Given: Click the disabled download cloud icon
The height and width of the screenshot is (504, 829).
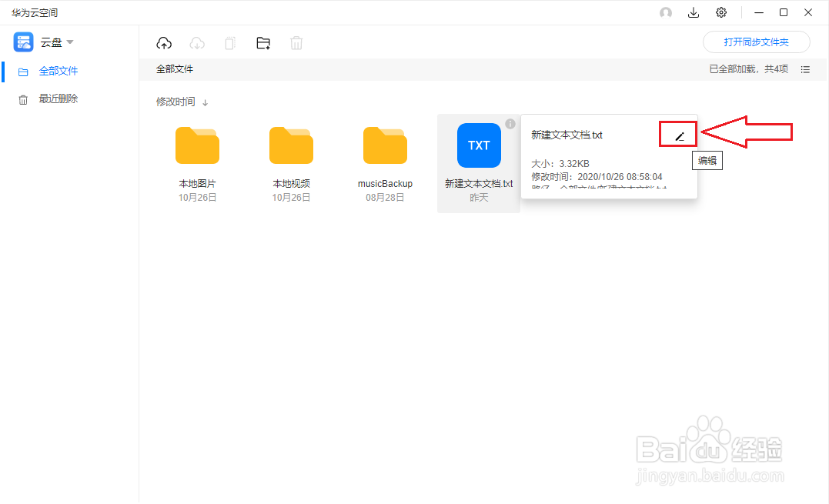Looking at the screenshot, I should point(197,42).
